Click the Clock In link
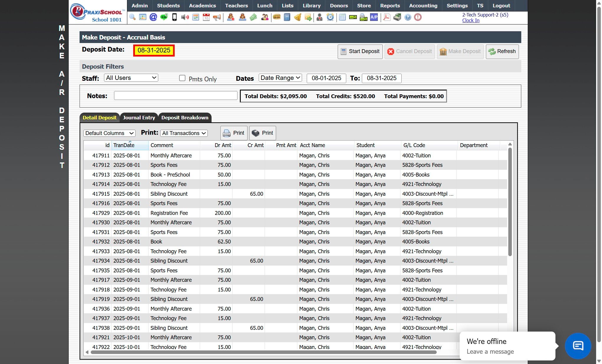This screenshot has height=364, width=602. coord(471,20)
